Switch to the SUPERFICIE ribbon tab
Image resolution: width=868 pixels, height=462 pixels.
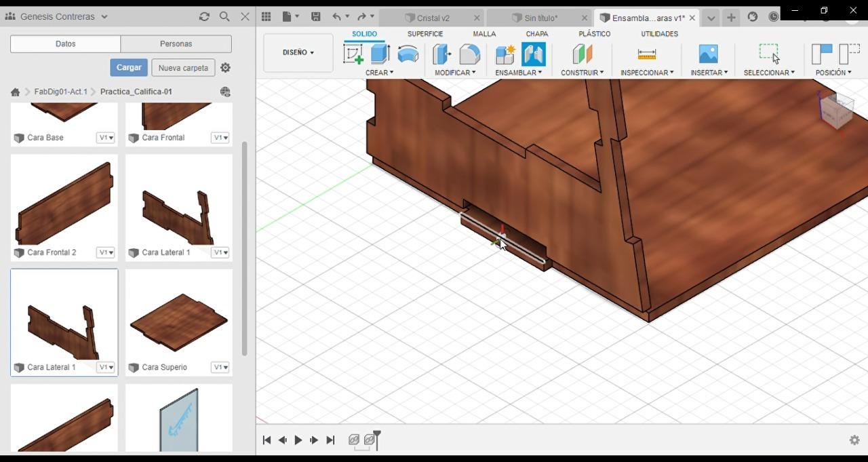coord(425,34)
